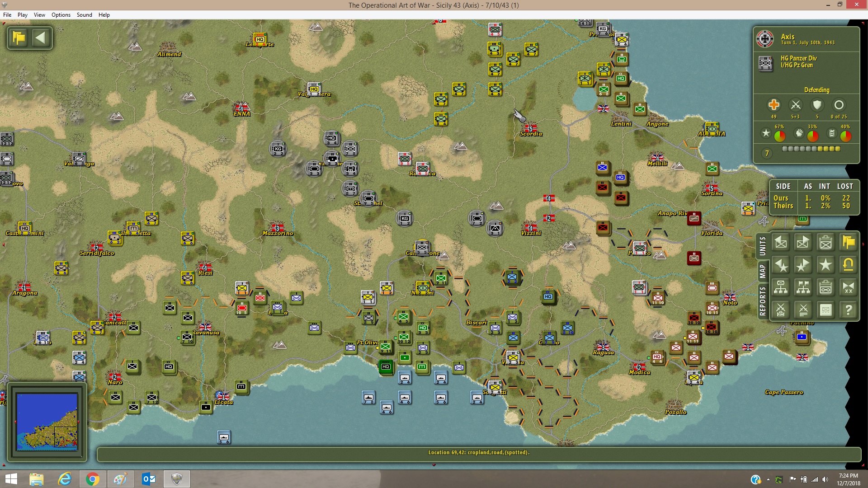The width and height of the screenshot is (868, 488).
Task: Click the unit card button beside help
Action: 826,310
